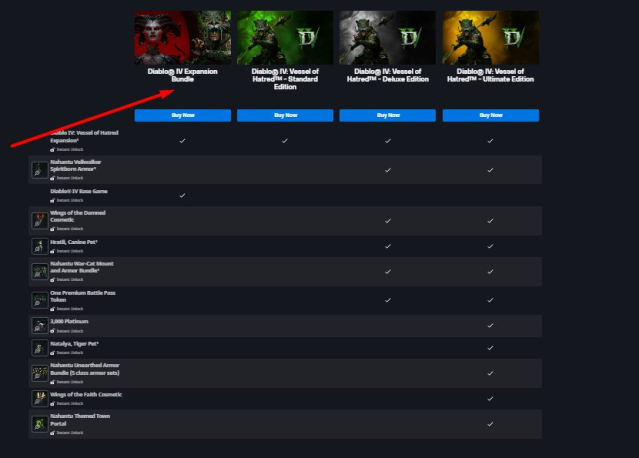Click "Instant Unlock" text under Nahantu Unearthed Armor Bundle
Viewport: 639px width, 458px height.
click(70, 382)
